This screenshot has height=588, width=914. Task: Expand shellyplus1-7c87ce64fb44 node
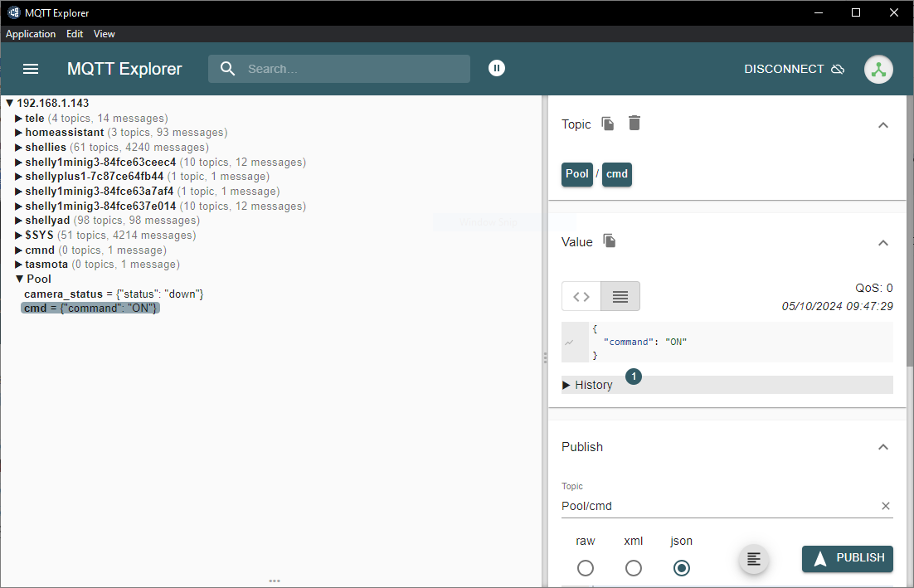pos(18,177)
